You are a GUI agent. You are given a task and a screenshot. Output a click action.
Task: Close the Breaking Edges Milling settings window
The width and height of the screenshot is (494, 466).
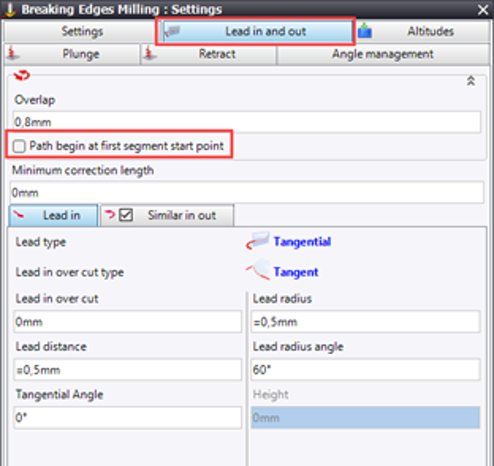click(x=483, y=10)
